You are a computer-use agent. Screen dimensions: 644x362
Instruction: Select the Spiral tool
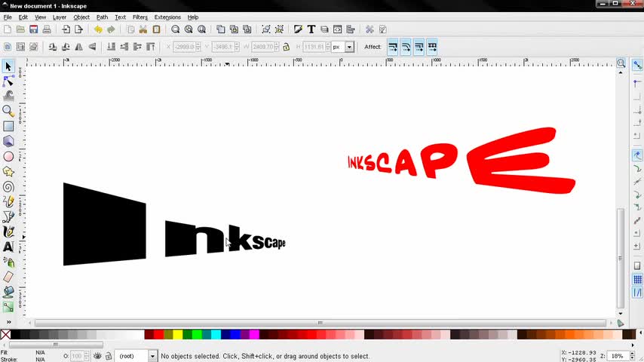pyautogui.click(x=8, y=187)
